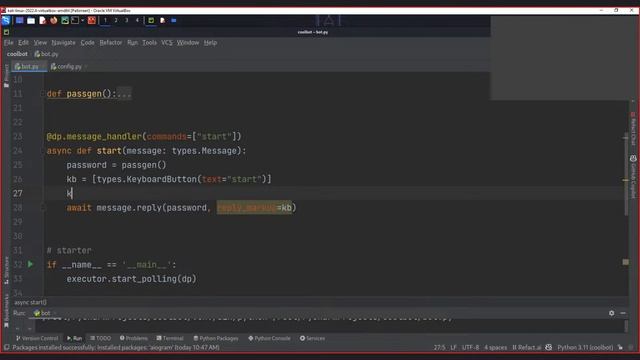Click the editor vertical scrollbar
The image size is (640, 360).
(x=627, y=173)
